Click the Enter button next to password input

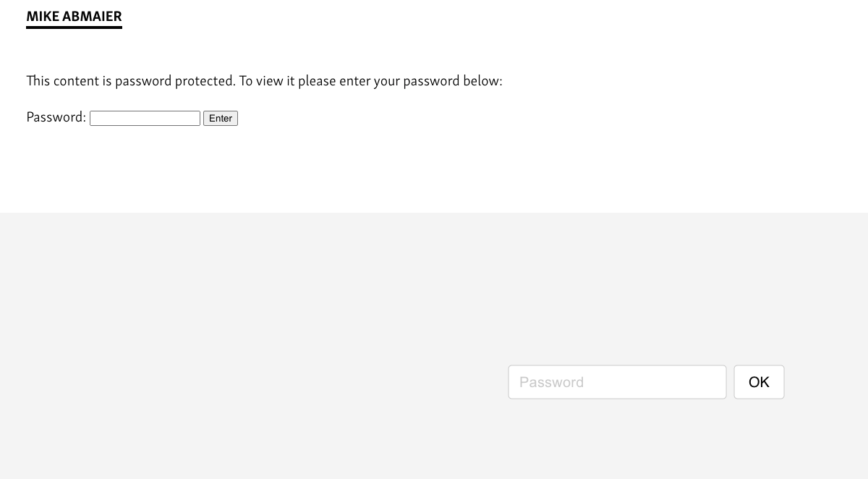click(x=221, y=118)
